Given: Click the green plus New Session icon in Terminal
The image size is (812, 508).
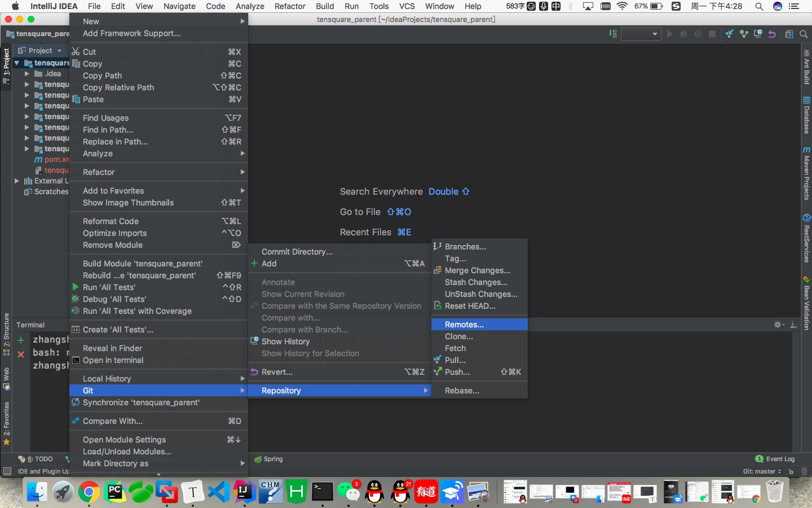Looking at the screenshot, I should (x=21, y=340).
